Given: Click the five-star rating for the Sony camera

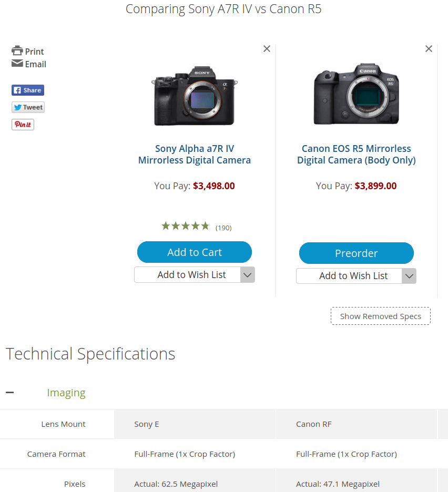Looking at the screenshot, I should [185, 225].
